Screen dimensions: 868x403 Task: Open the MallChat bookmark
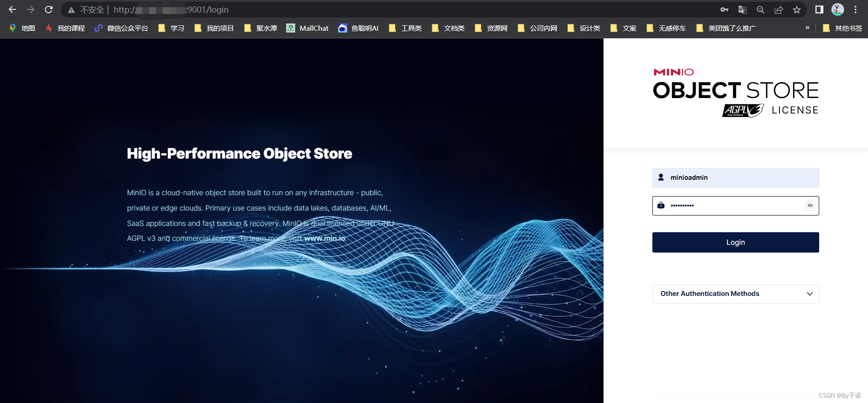tap(307, 28)
